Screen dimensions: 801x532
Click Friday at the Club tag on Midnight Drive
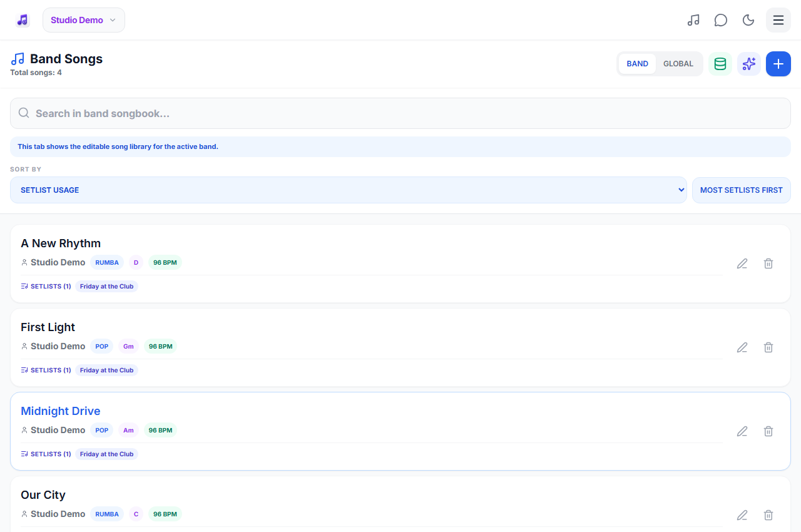pos(107,454)
